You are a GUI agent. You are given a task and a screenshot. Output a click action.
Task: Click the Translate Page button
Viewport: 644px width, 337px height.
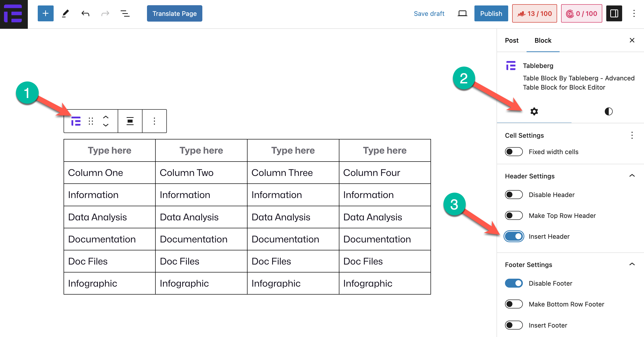click(175, 13)
